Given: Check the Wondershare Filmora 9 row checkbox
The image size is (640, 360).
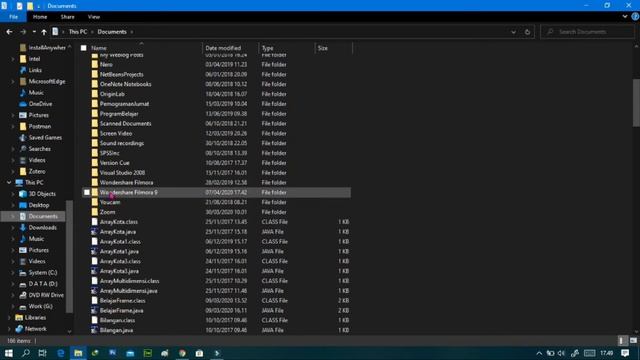Looking at the screenshot, I should coord(87,192).
